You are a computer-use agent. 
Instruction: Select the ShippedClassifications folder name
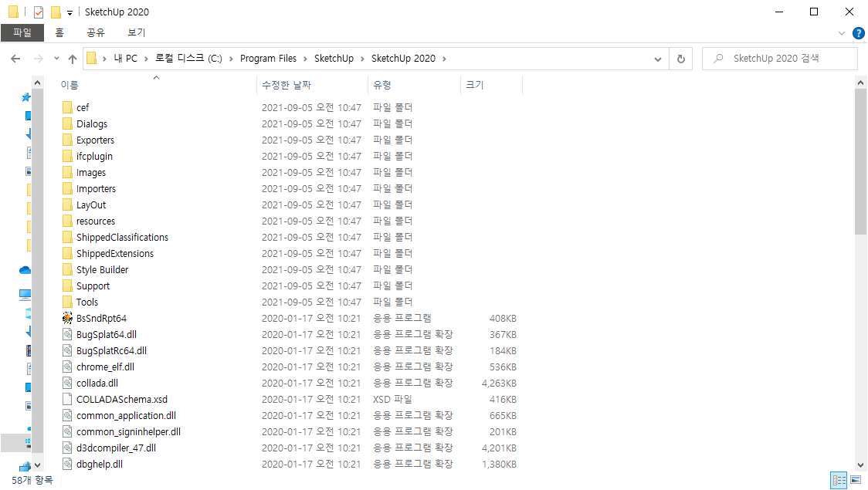click(122, 237)
